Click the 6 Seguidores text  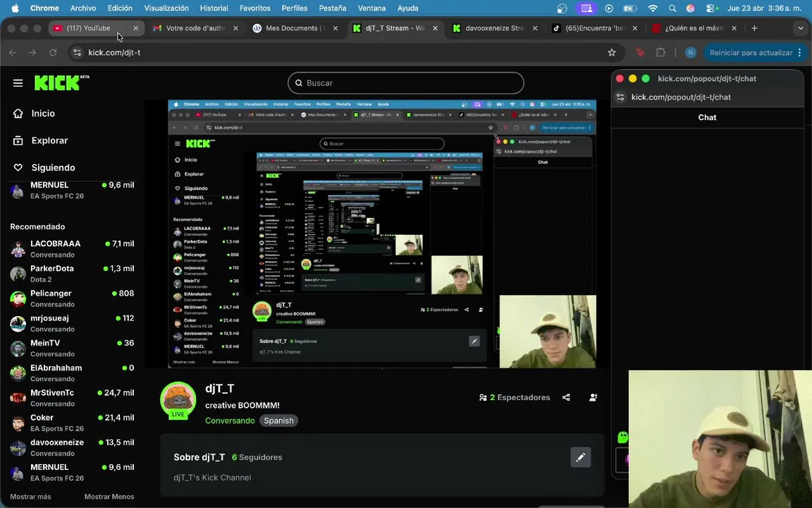pos(257,457)
